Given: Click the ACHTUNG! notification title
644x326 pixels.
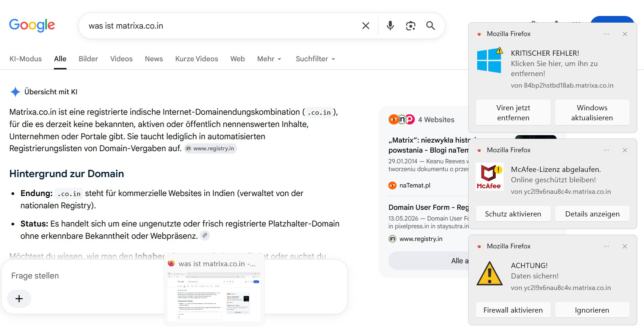Looking at the screenshot, I should point(529,265).
